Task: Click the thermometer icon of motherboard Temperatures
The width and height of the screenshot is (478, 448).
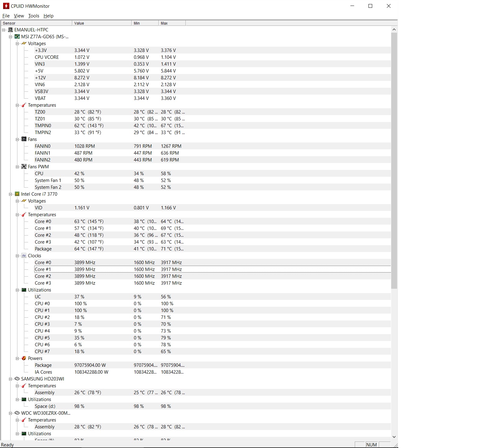Action: pos(24,105)
